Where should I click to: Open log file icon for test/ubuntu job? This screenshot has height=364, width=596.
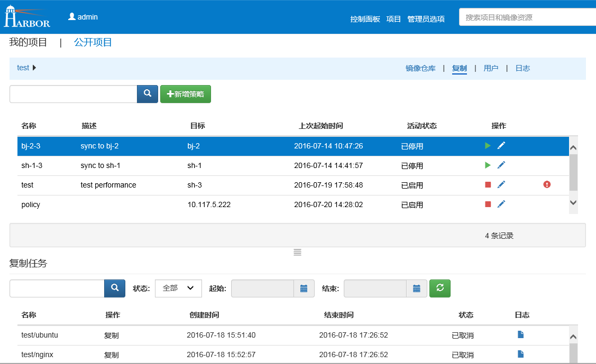520,334
